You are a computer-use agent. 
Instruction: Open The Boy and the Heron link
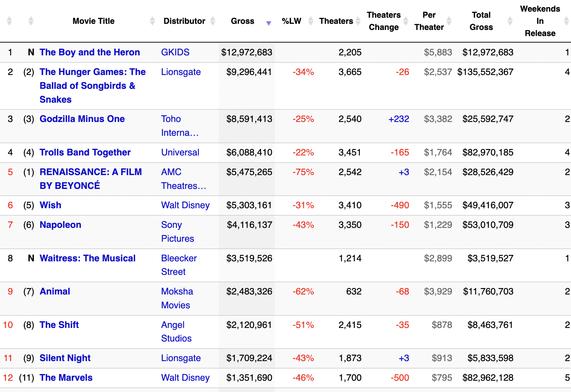90,52
